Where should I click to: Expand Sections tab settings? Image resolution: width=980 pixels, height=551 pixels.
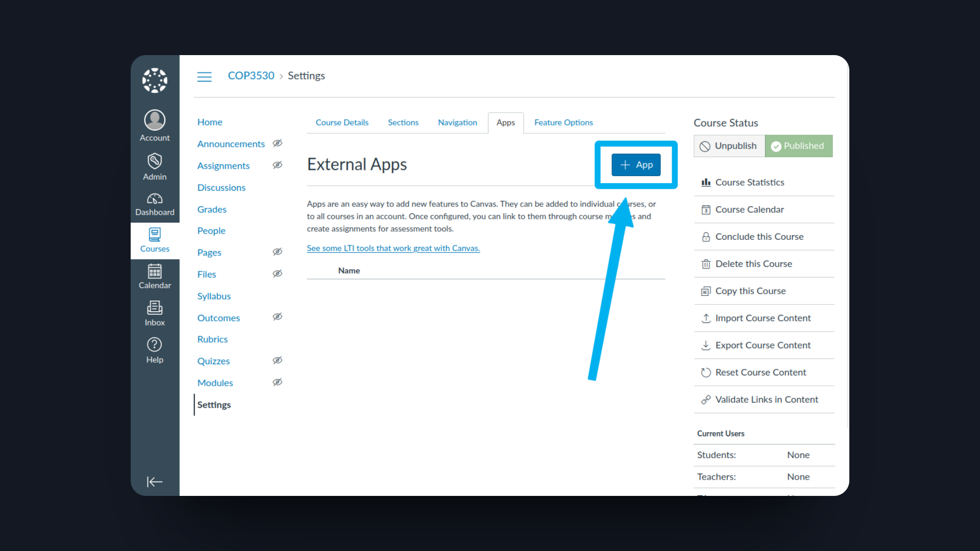point(403,122)
